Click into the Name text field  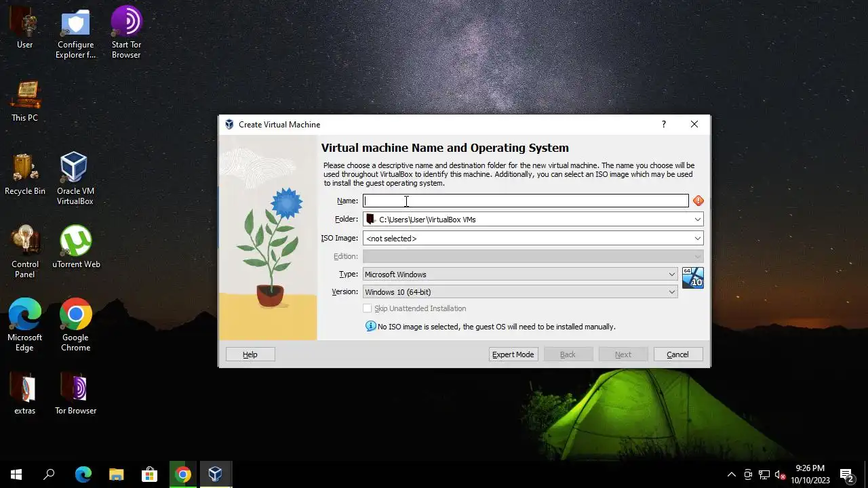(x=526, y=201)
